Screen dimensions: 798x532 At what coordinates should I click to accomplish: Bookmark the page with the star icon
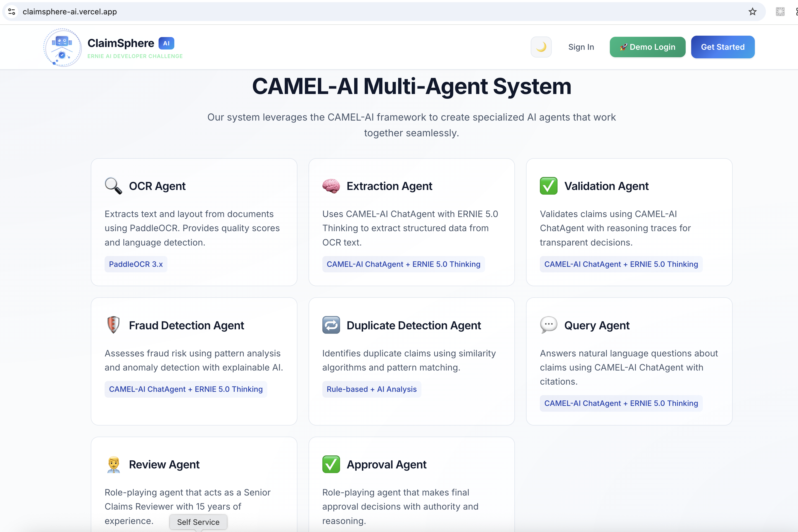(752, 12)
